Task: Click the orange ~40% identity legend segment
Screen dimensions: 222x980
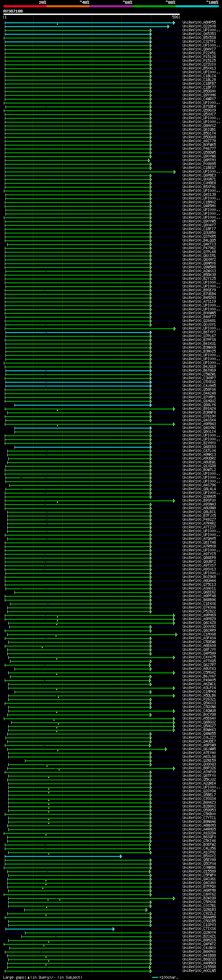Action: [68, 7]
